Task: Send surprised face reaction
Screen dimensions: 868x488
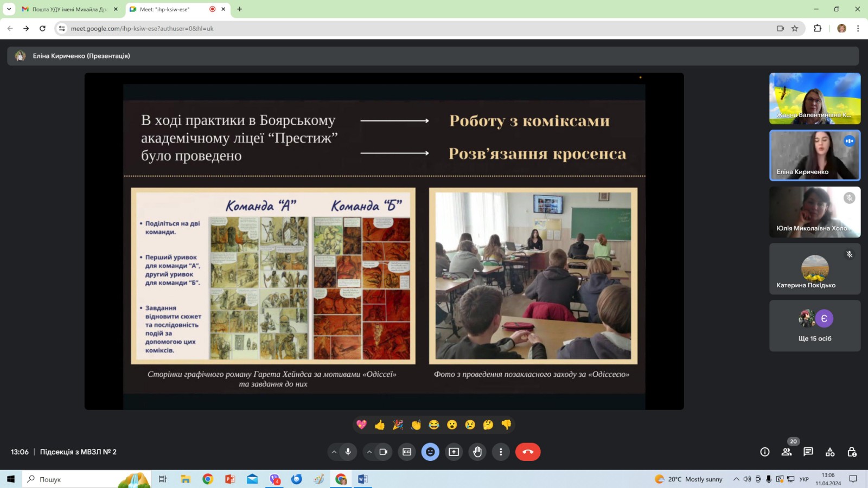Action: pyautogui.click(x=452, y=425)
